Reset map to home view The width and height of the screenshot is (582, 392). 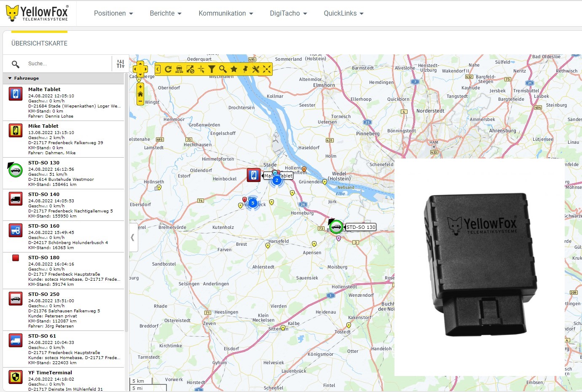(x=140, y=94)
